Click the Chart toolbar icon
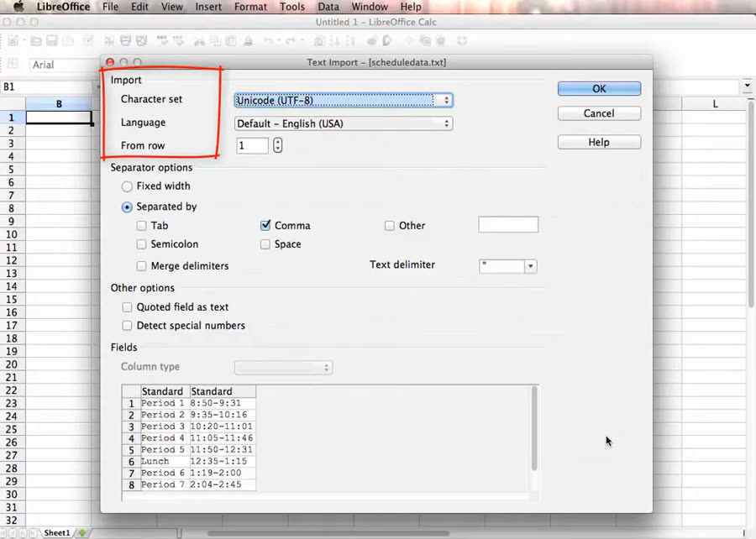This screenshot has height=539, width=756. click(x=371, y=41)
